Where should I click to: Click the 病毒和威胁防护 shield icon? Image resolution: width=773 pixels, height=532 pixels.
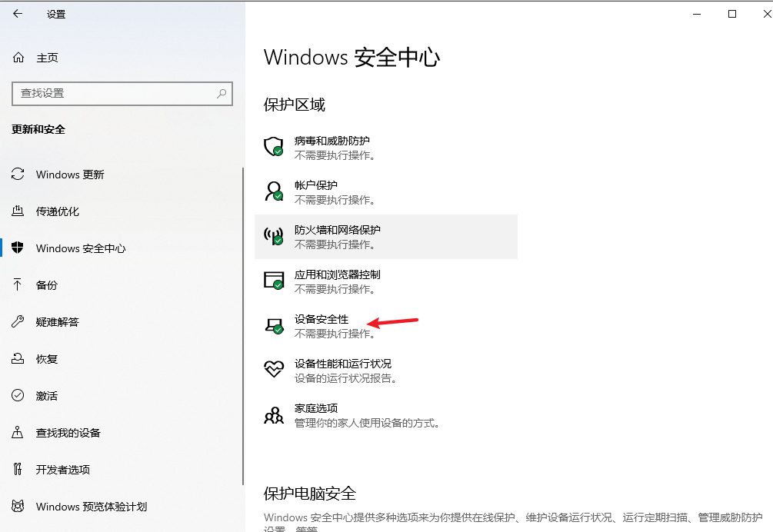tap(274, 147)
